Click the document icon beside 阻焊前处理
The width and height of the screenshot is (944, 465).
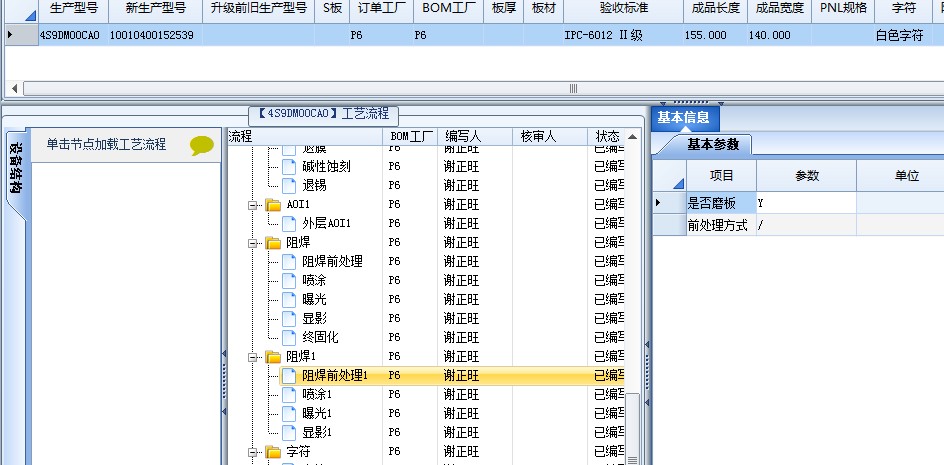(x=290, y=261)
